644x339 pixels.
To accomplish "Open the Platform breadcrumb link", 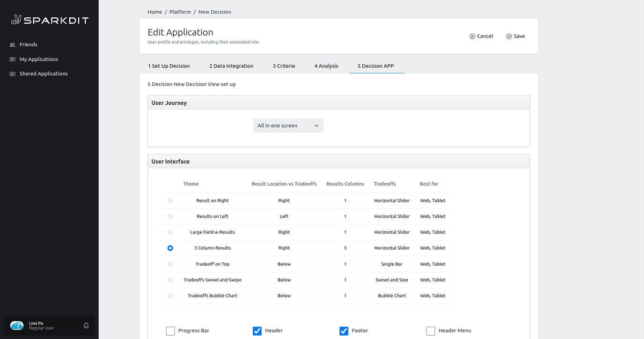I will click(180, 12).
